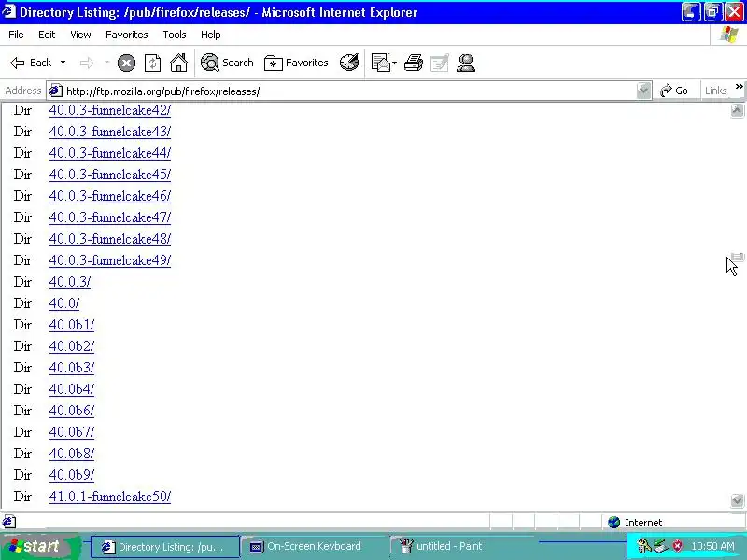Open the 40.0.3-funnelcake42/ directory link

click(109, 110)
